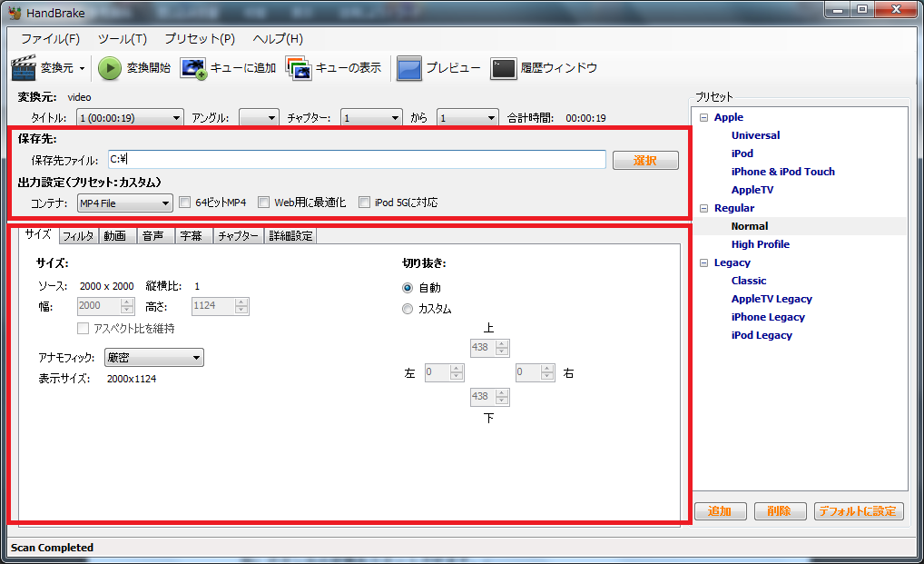Click the 2000x1124 display size value
The width and height of the screenshot is (924, 564).
click(x=132, y=379)
